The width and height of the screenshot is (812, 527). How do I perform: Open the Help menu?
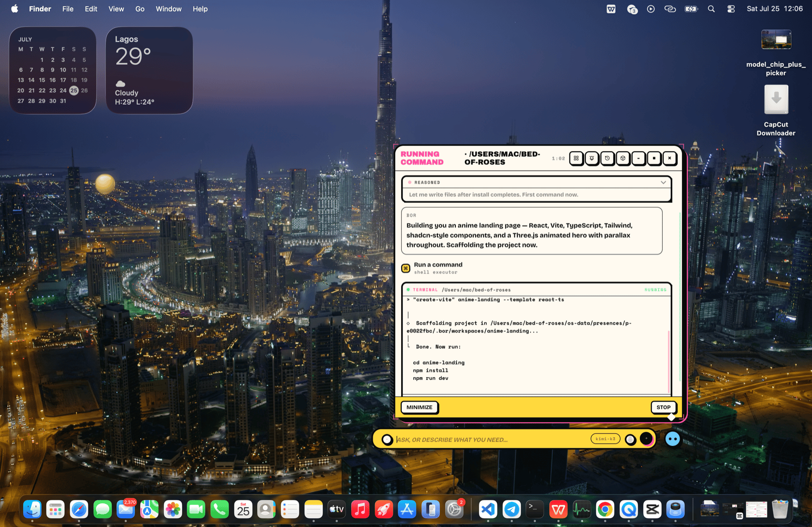200,9
